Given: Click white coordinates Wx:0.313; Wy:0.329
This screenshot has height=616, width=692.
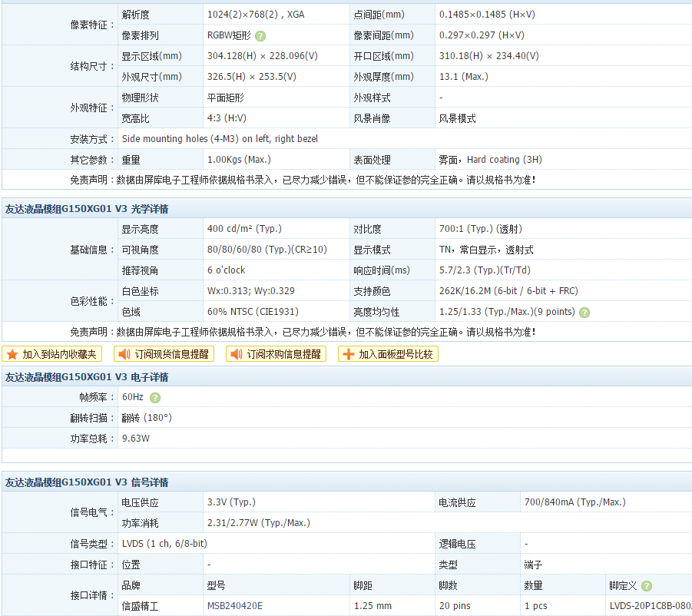Looking at the screenshot, I should (251, 291).
